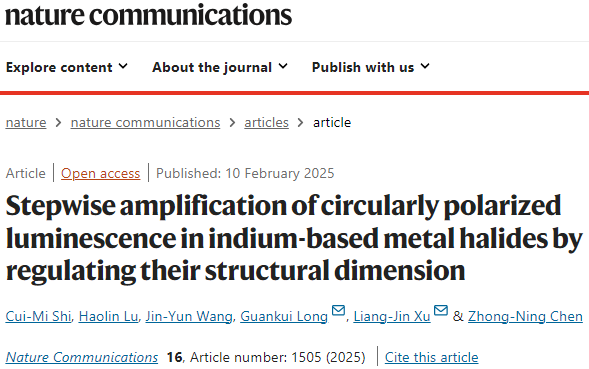
Task: Open the Publish with us menu
Action: (x=370, y=67)
